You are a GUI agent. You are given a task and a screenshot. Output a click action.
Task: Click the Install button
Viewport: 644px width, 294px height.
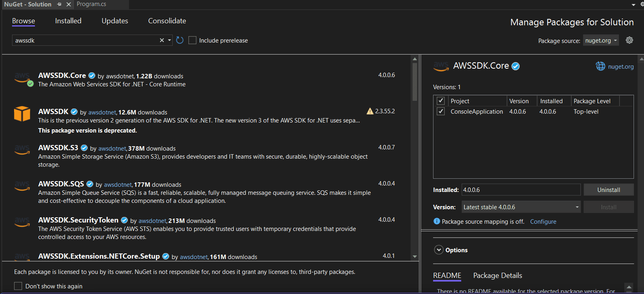[x=609, y=207]
